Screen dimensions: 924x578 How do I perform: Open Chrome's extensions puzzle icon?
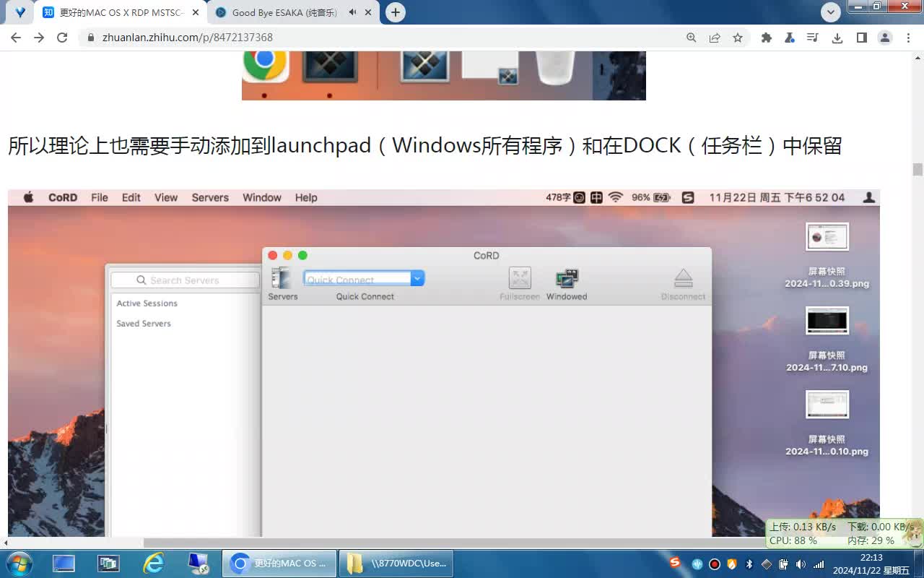(767, 37)
